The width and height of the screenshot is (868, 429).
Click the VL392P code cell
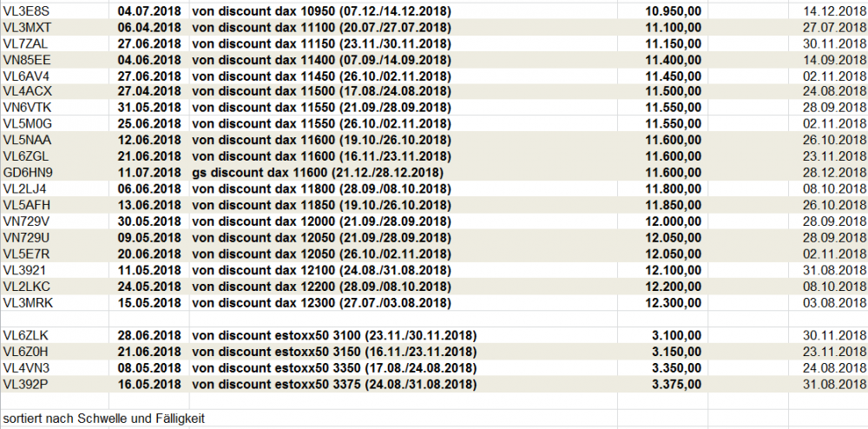pyautogui.click(x=26, y=383)
